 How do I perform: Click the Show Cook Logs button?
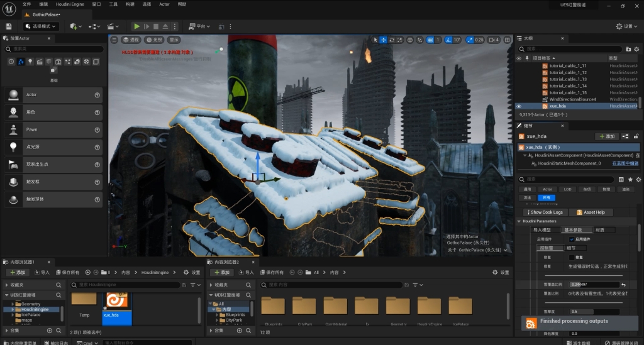point(545,212)
